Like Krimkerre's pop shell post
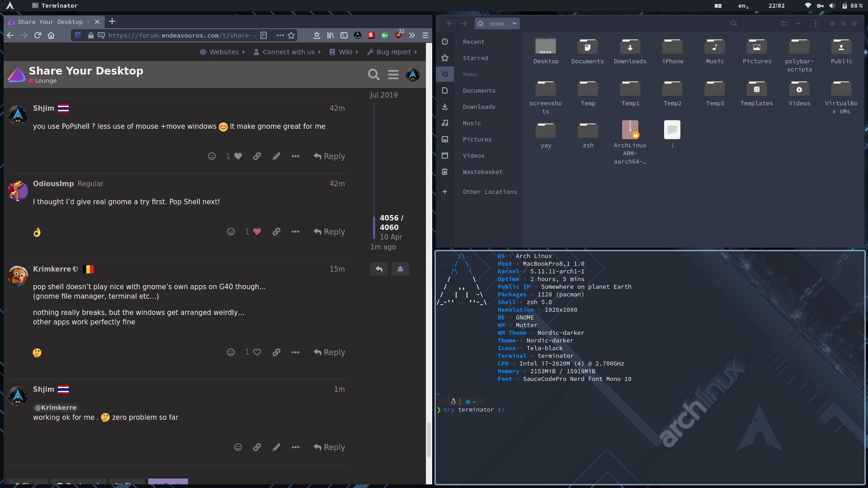The width and height of the screenshot is (868, 488). click(x=257, y=352)
